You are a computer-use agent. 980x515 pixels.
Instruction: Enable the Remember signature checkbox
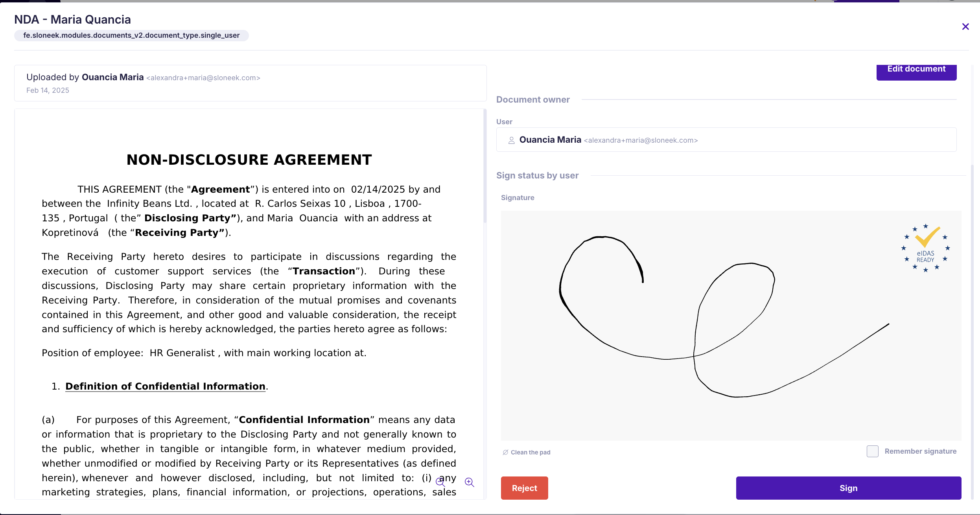click(873, 451)
